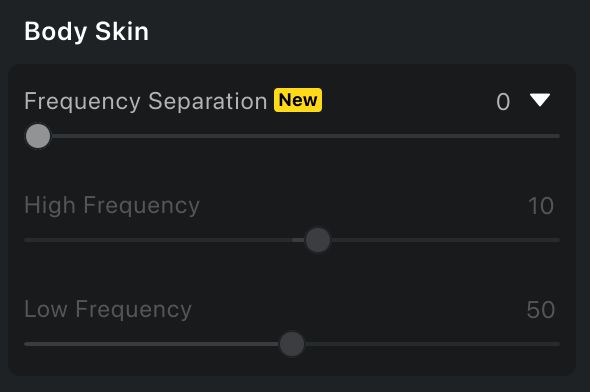The height and width of the screenshot is (392, 590).
Task: Set High Frequency to minimum on its track
Action: click(26, 240)
